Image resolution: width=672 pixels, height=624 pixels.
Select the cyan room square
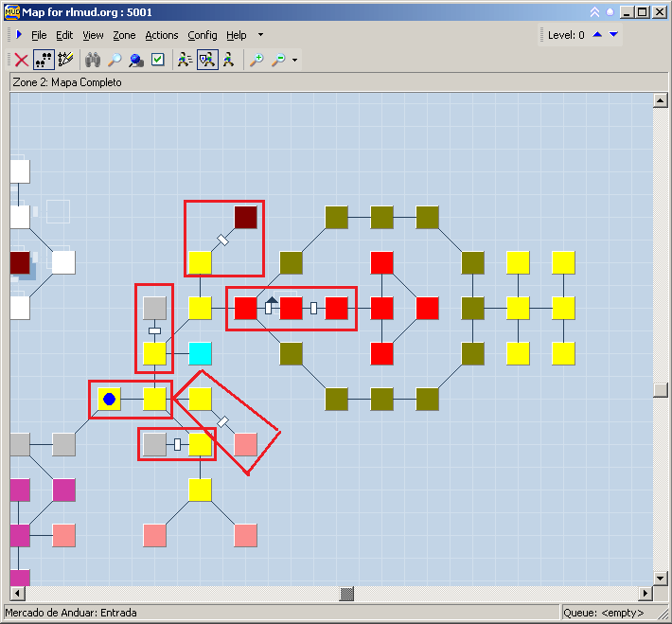point(200,354)
